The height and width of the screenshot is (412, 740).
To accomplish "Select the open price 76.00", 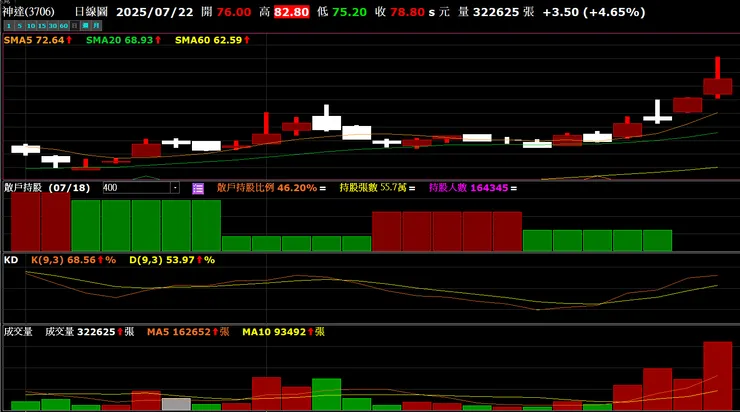I will (234, 12).
